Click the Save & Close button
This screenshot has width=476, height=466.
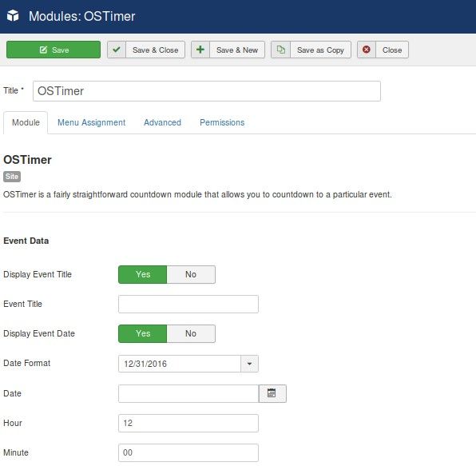pyautogui.click(x=146, y=50)
